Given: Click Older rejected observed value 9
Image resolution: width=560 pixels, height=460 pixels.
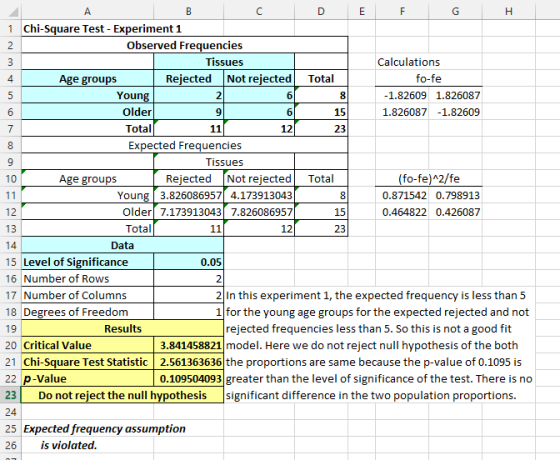Looking at the screenshot, I should (x=189, y=112).
